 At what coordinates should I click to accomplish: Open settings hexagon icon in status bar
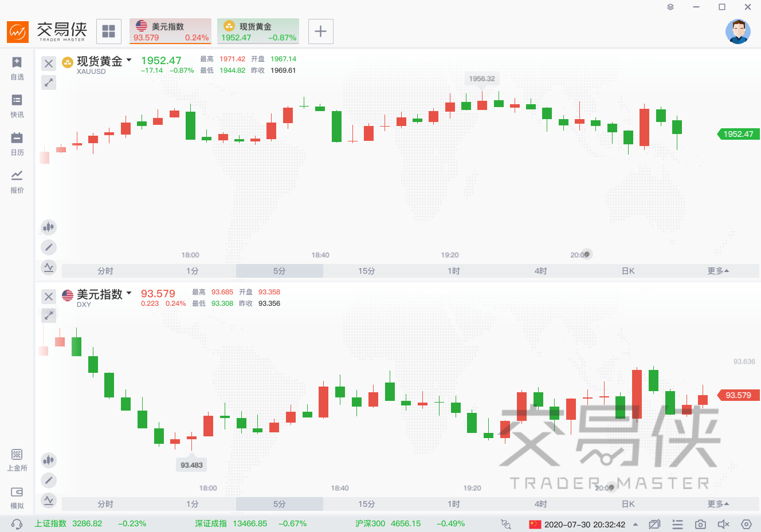coord(746,524)
